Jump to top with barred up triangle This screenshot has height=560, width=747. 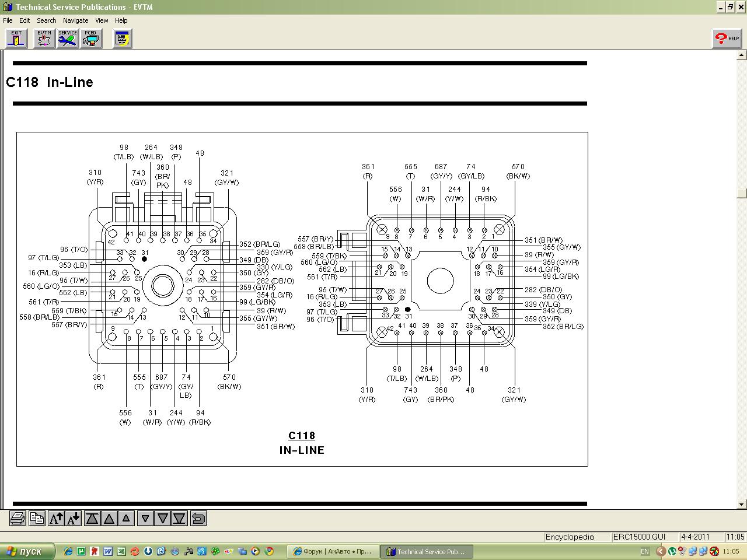point(92,518)
